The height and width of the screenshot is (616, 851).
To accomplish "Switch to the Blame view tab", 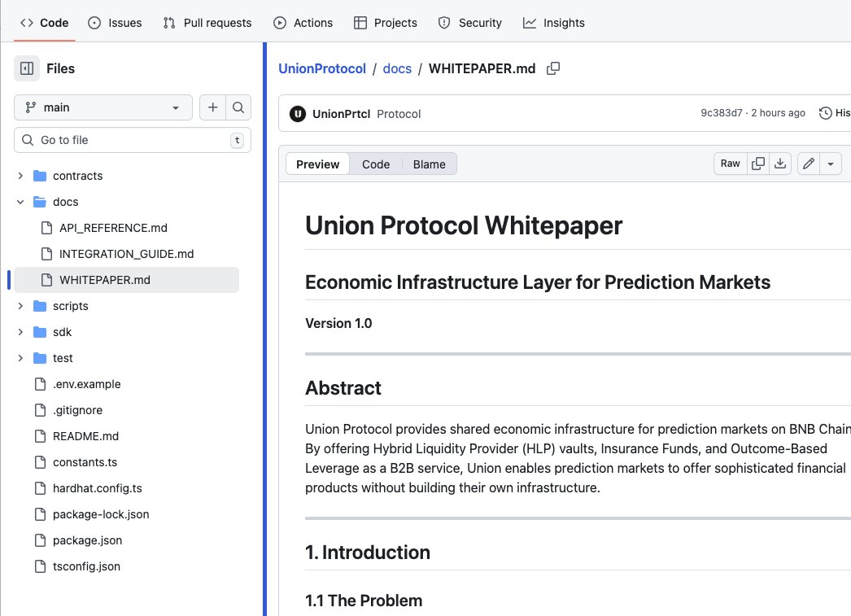I will pyautogui.click(x=429, y=164).
